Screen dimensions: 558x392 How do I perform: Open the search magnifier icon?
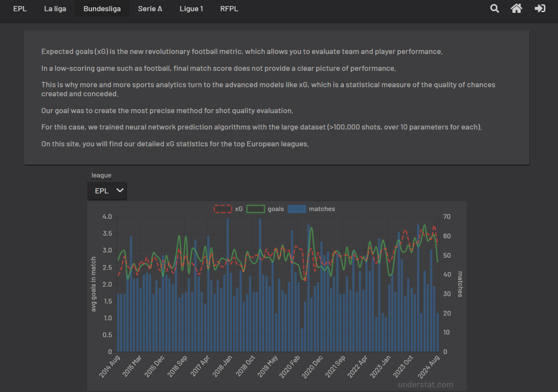pos(495,9)
